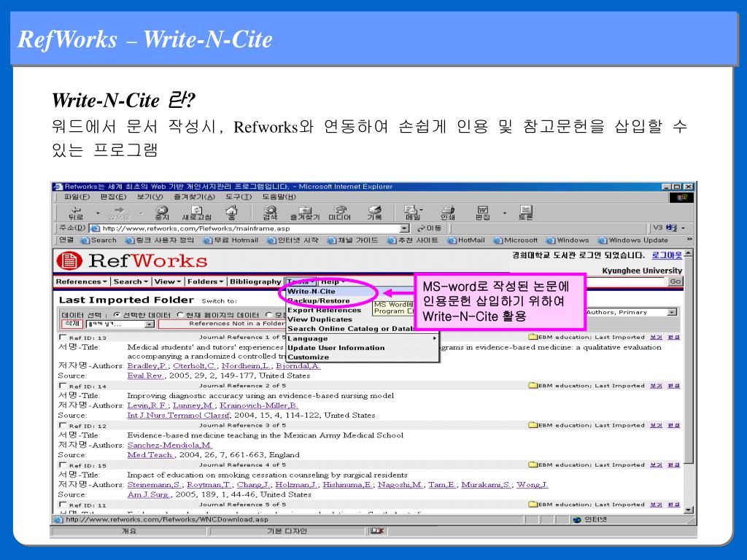This screenshot has height=560, width=747.
Task: Click the Go button next to address bar
Action: (429, 228)
